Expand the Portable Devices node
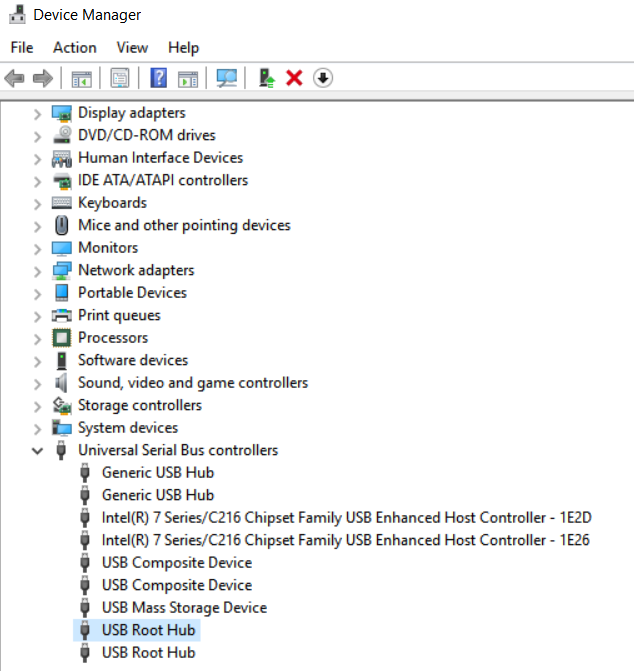The image size is (634, 671). [x=38, y=294]
